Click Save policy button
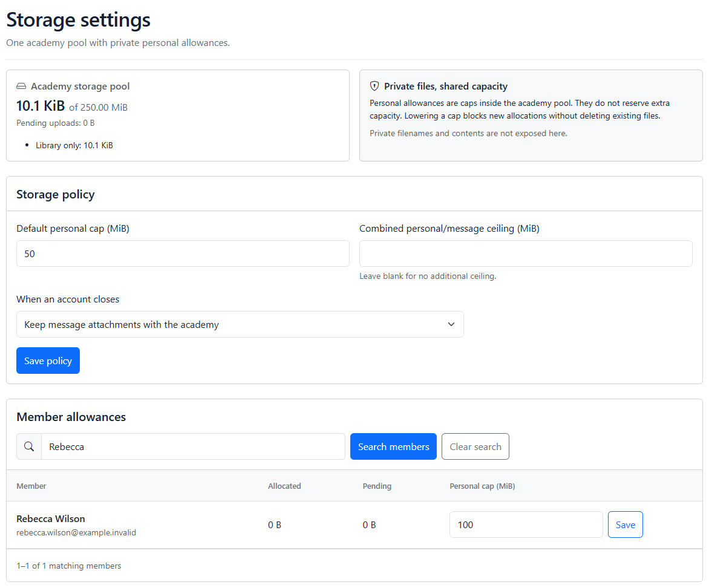 coord(48,361)
